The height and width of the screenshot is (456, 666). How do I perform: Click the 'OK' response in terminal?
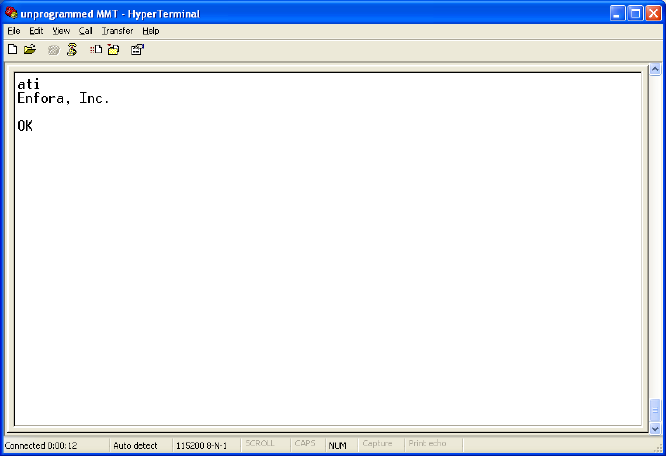(25, 126)
